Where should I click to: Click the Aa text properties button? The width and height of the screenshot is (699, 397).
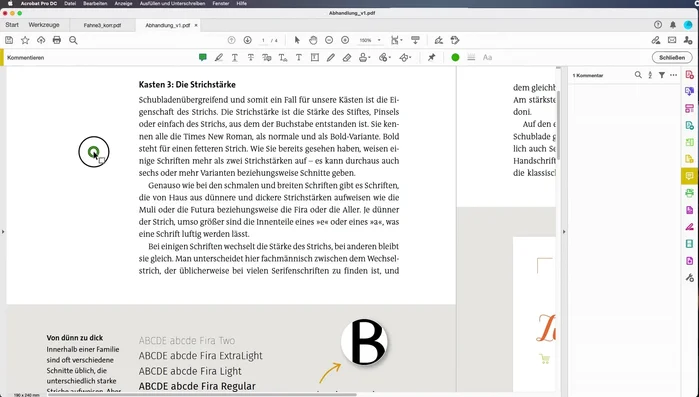pos(487,57)
